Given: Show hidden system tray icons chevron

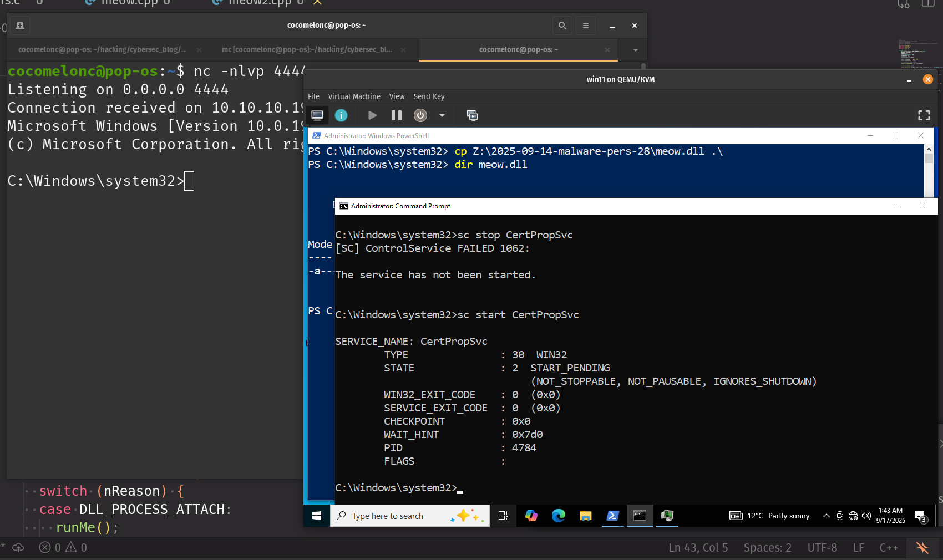Looking at the screenshot, I should click(826, 516).
